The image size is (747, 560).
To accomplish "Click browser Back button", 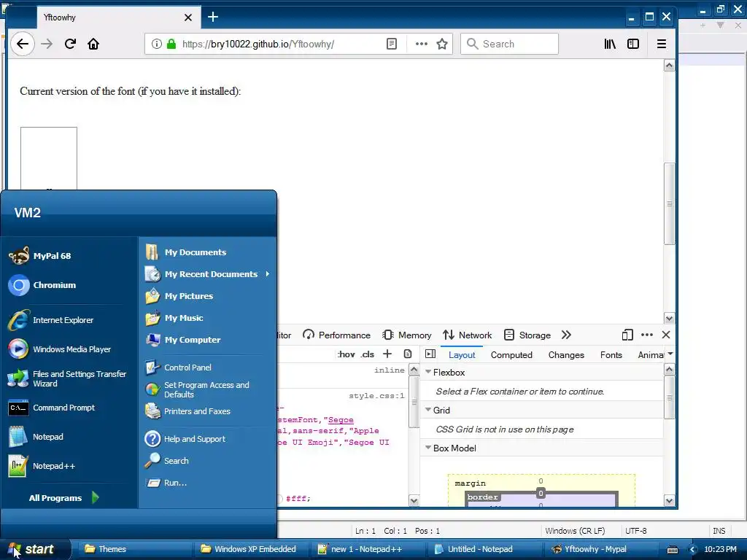I will click(x=23, y=44).
